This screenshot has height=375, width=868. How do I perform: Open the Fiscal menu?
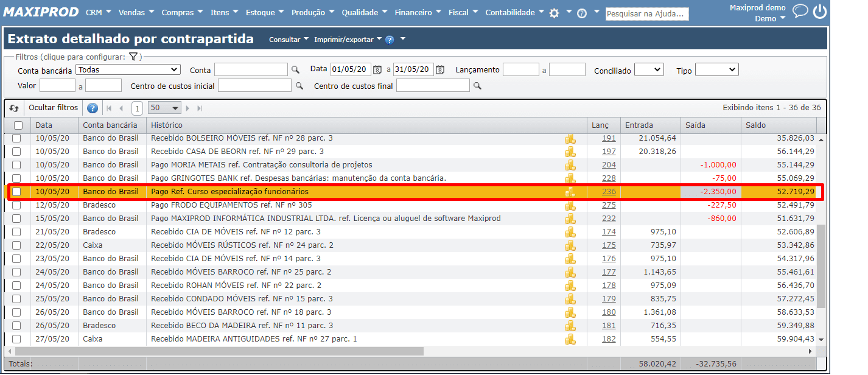463,12
